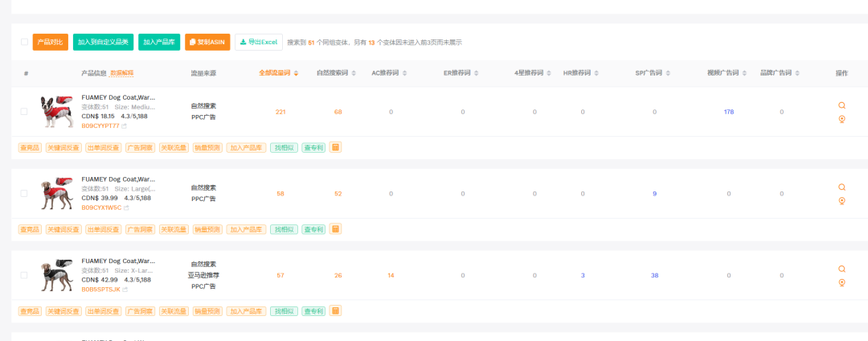Click 查专利 under B09CYX1W5C

pyautogui.click(x=313, y=229)
